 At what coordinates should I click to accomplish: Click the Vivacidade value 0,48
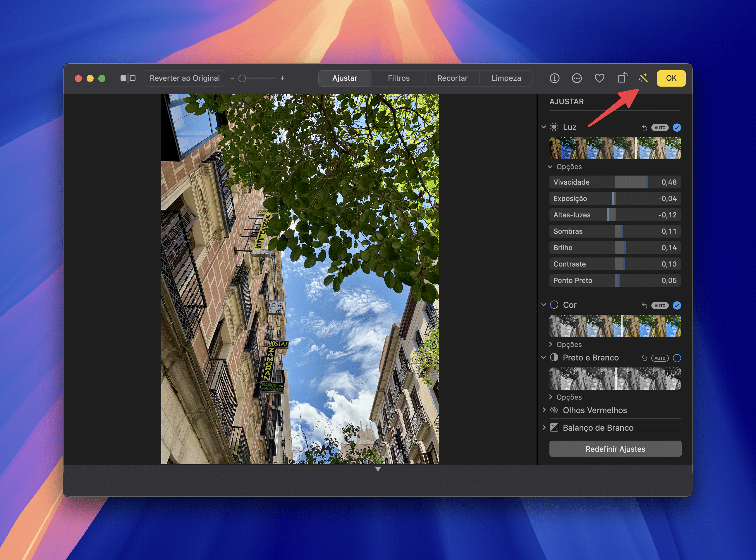click(669, 182)
